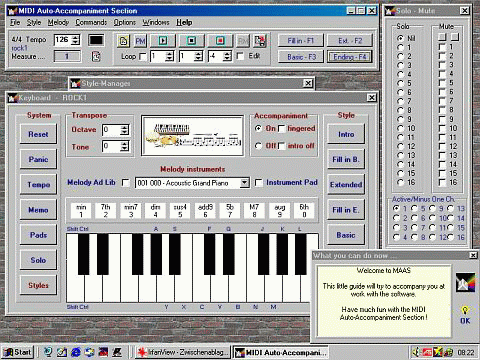Enable the Loop checkbox

tap(143, 56)
